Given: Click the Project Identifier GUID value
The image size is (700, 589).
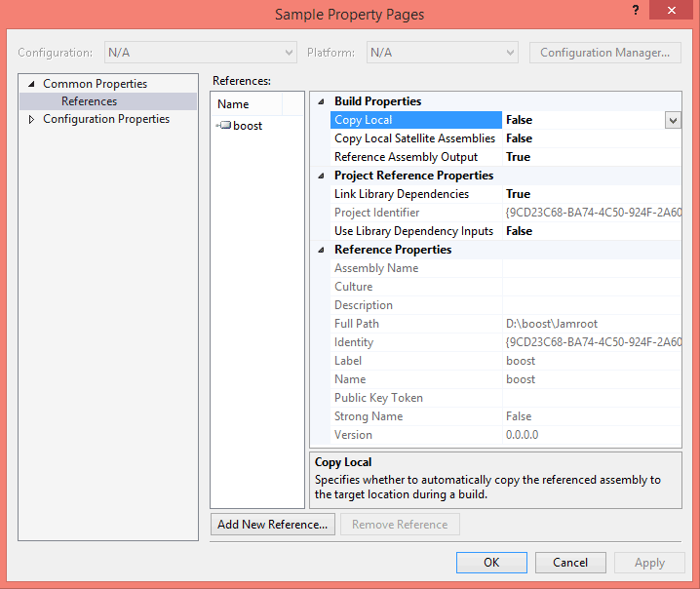Looking at the screenshot, I should (x=594, y=213).
